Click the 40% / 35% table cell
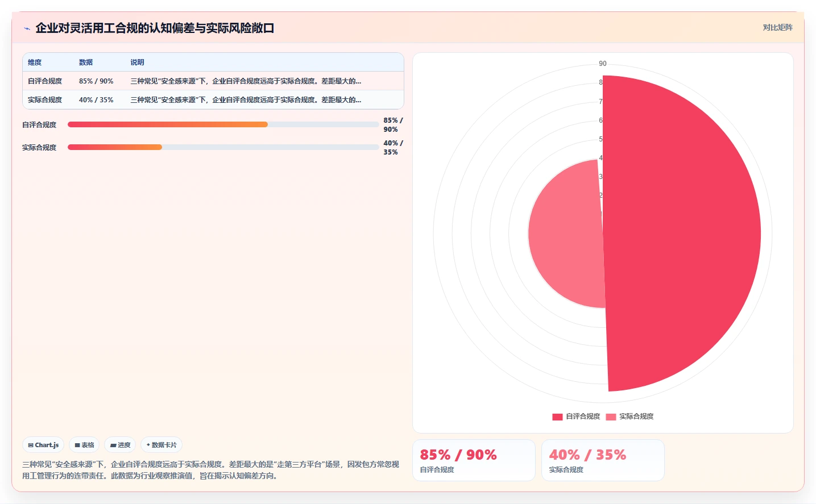This screenshot has width=816, height=504. (x=96, y=100)
